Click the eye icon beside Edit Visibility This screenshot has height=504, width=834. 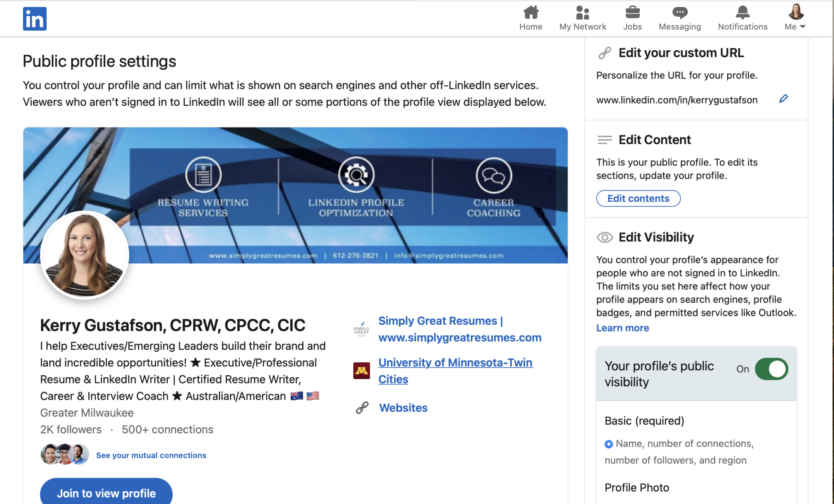605,237
